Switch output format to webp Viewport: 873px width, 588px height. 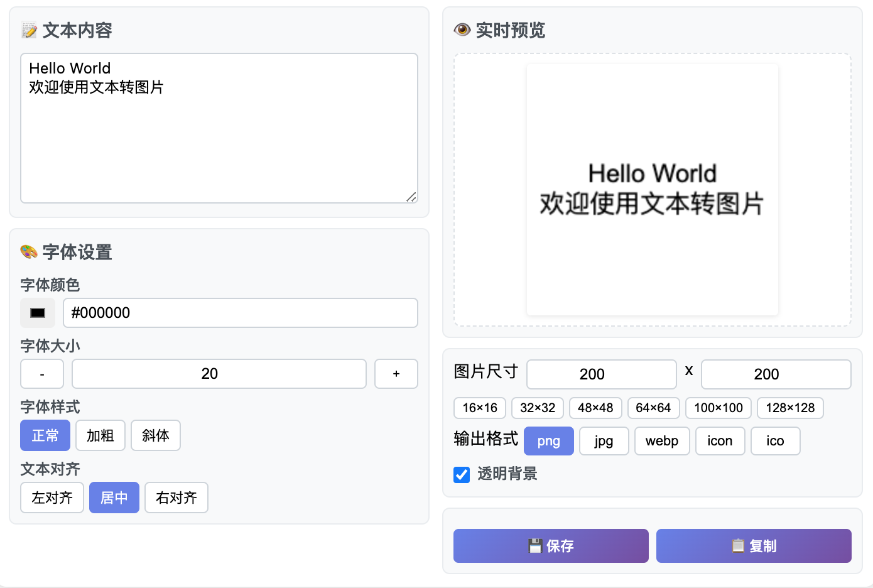(x=662, y=441)
